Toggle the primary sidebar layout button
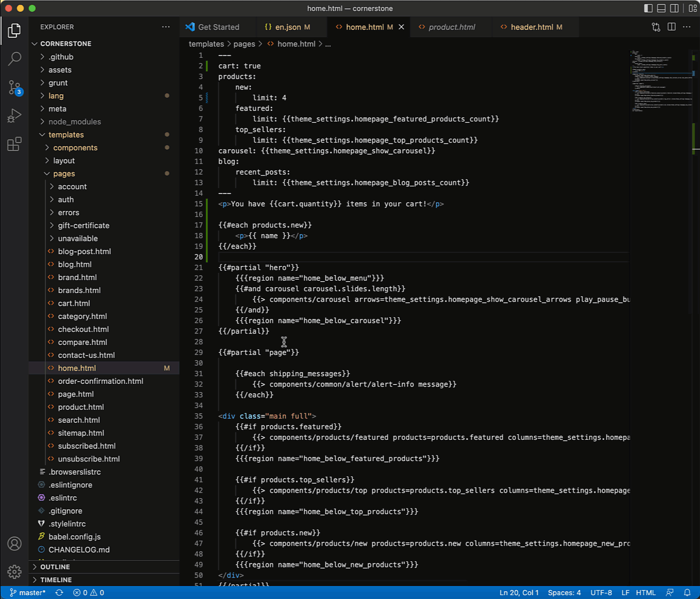 (x=648, y=8)
